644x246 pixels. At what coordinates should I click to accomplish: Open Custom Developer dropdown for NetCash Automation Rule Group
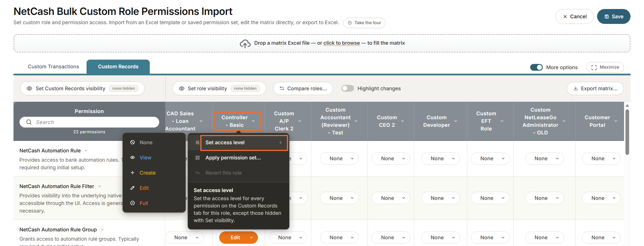440,238
